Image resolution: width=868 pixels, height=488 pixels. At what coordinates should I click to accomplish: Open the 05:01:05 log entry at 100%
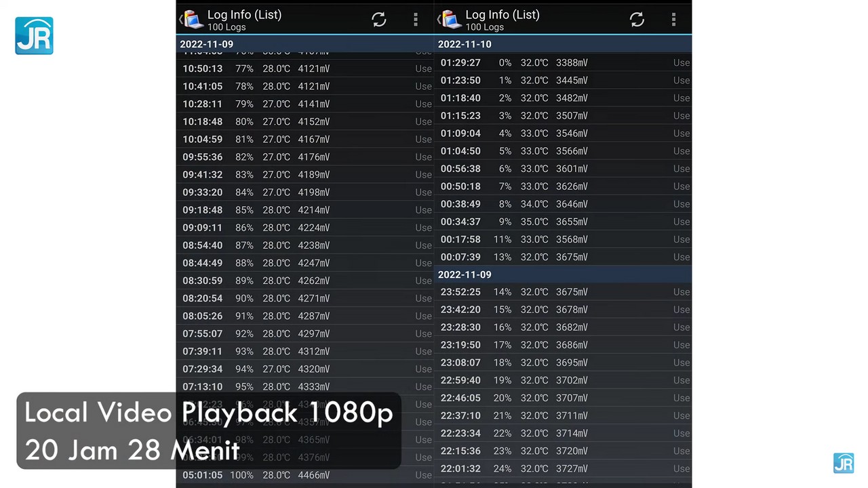(256, 475)
